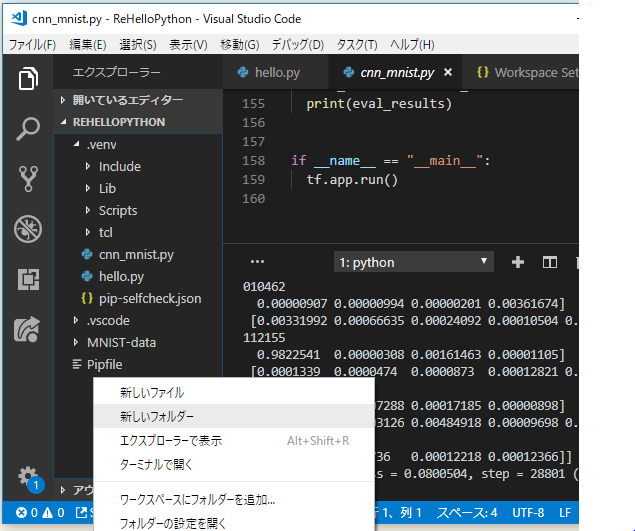Click Python icon on hello.py tab
Image resolution: width=635 pixels, height=531 pixels.
tap(243, 72)
